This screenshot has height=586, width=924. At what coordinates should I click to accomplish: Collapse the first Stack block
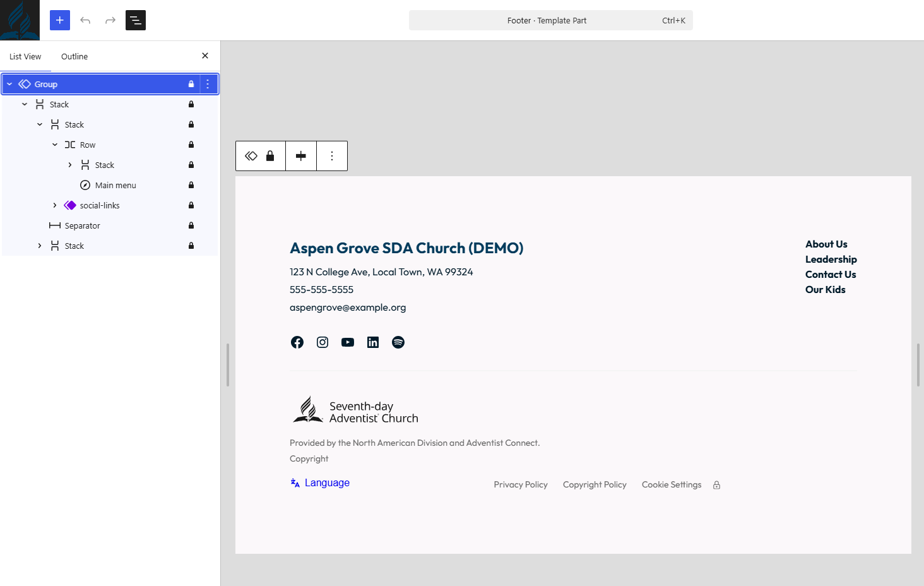[25, 104]
